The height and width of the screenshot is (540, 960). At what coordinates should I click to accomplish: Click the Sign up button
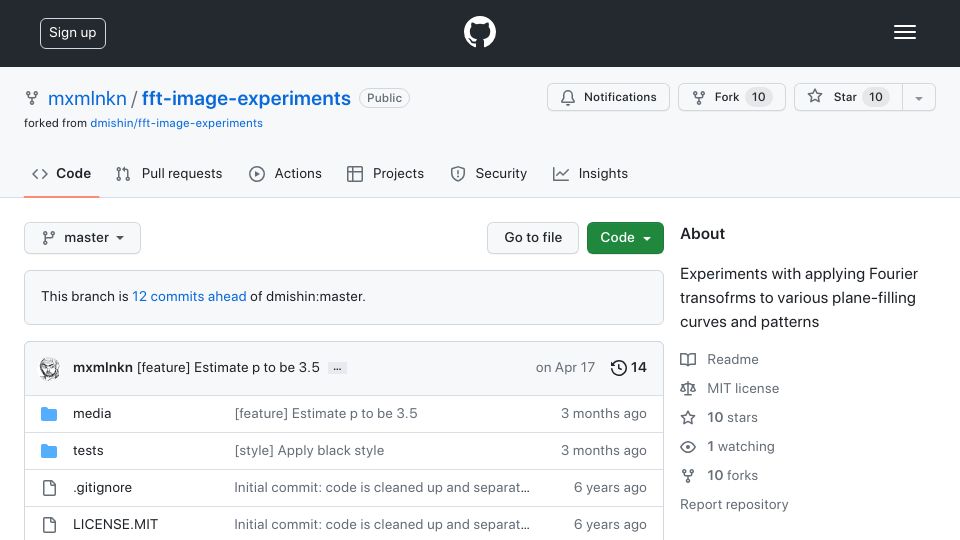click(x=73, y=33)
